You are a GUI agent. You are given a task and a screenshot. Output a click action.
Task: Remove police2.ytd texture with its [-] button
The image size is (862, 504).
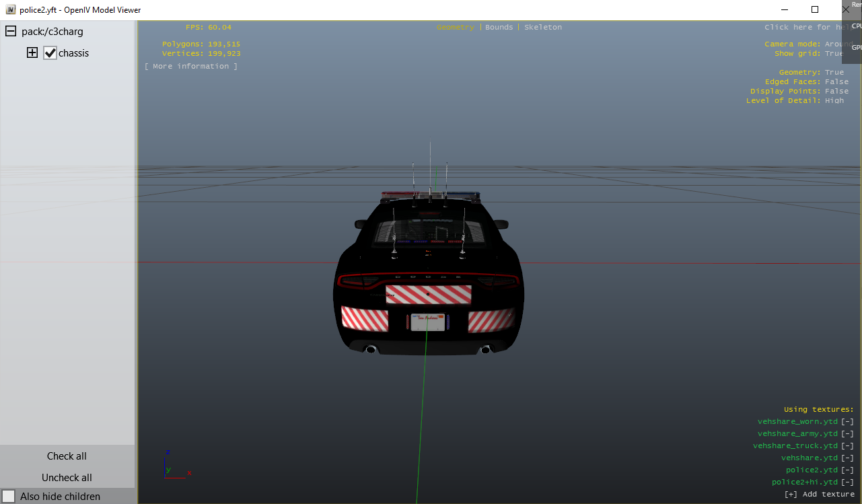(847, 470)
